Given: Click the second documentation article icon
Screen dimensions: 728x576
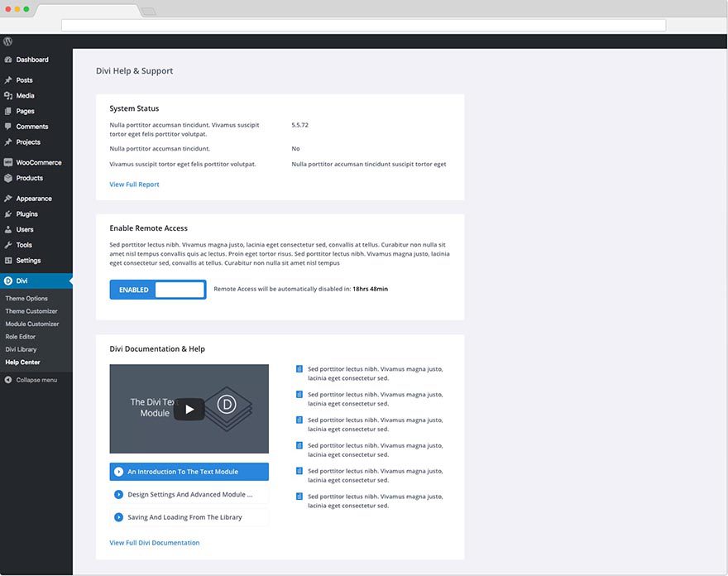Looking at the screenshot, I should 299,395.
